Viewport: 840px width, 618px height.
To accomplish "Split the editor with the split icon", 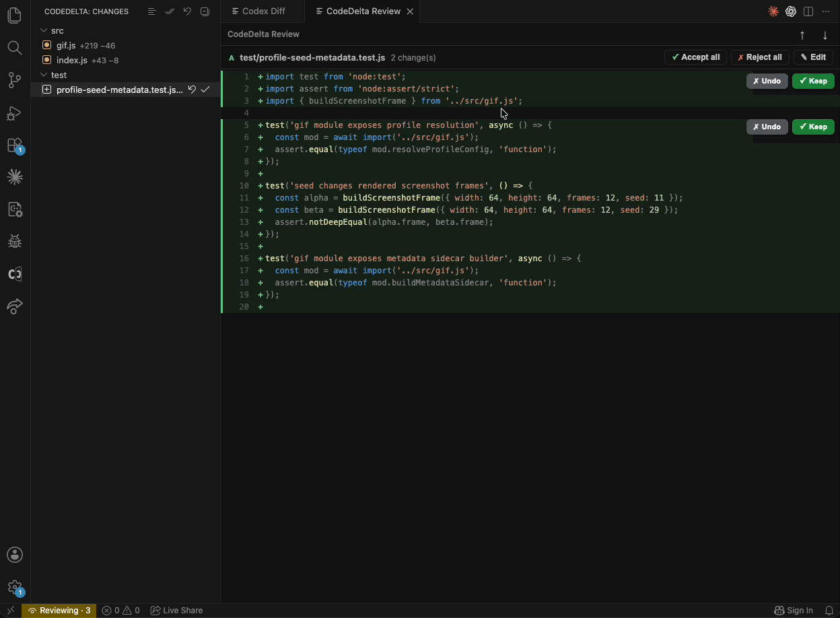I will (808, 11).
